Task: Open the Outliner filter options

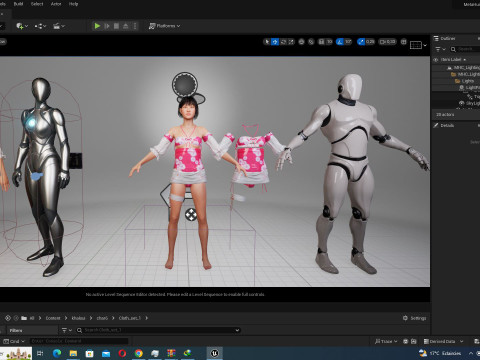Action: (x=440, y=49)
